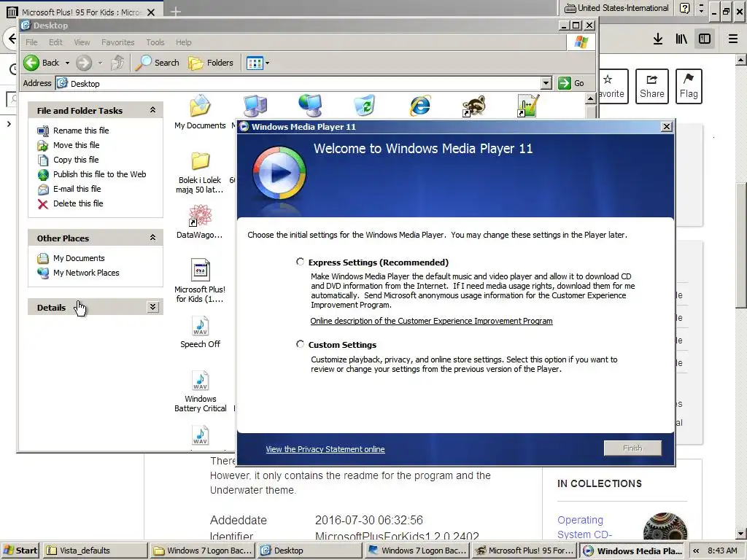The height and width of the screenshot is (560, 747).
Task: Select the DataWago shortcut icon
Action: pyautogui.click(x=200, y=222)
